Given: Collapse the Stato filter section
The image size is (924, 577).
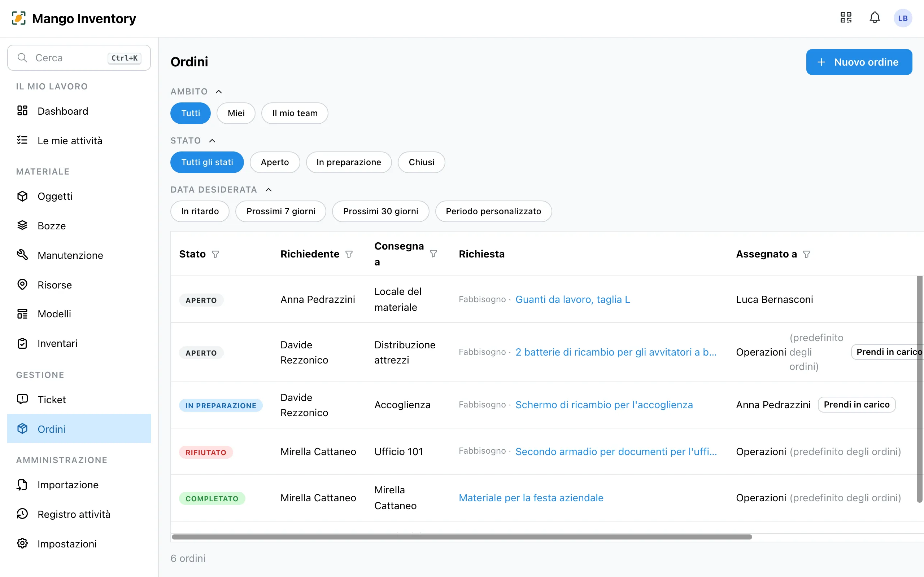Looking at the screenshot, I should coord(212,141).
